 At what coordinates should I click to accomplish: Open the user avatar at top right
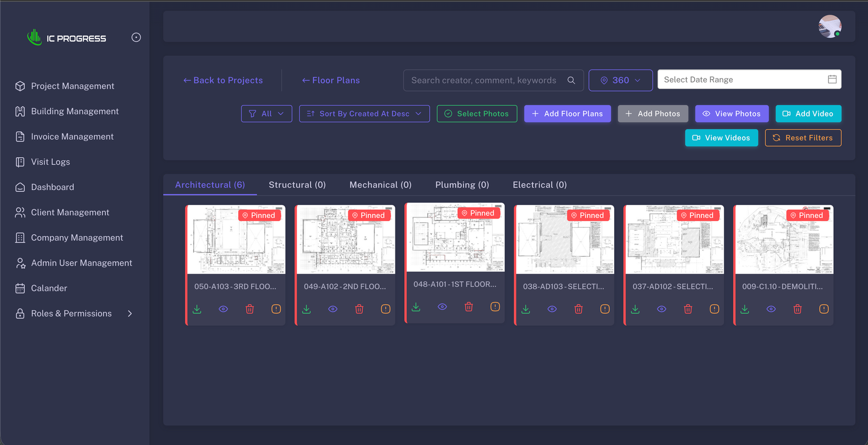point(830,27)
